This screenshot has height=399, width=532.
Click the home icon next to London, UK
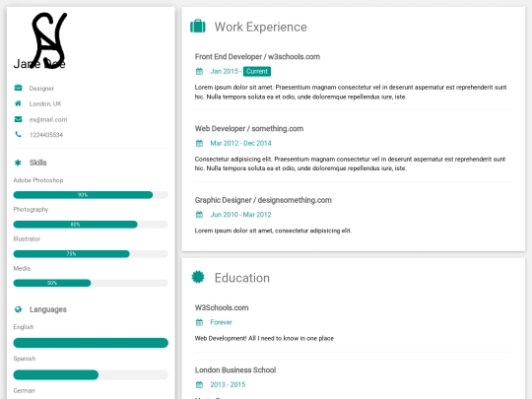pos(18,103)
